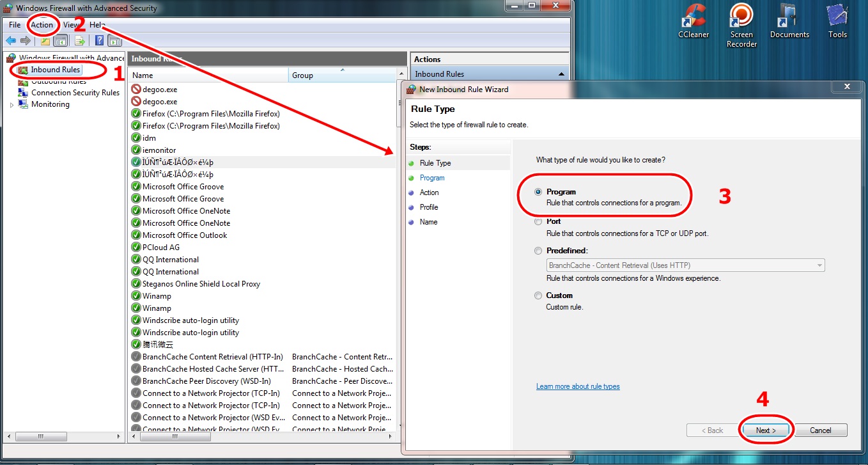Click the green check icon beside idm
Image resolution: width=868 pixels, height=465 pixels.
click(x=136, y=138)
